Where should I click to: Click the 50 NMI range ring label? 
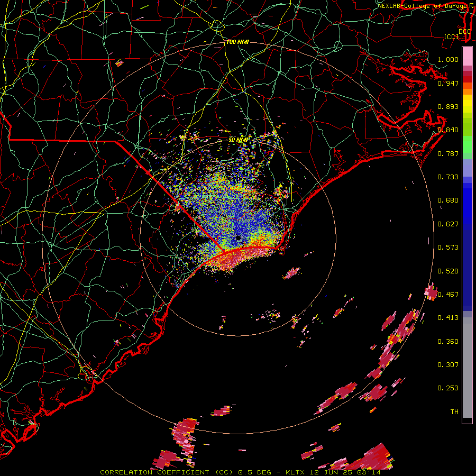click(238, 140)
